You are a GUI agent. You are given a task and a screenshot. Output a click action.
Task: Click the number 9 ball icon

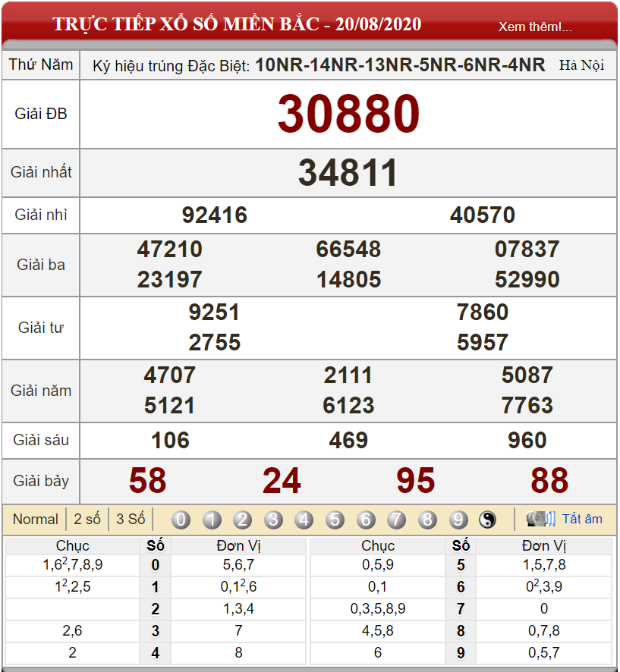(x=458, y=520)
